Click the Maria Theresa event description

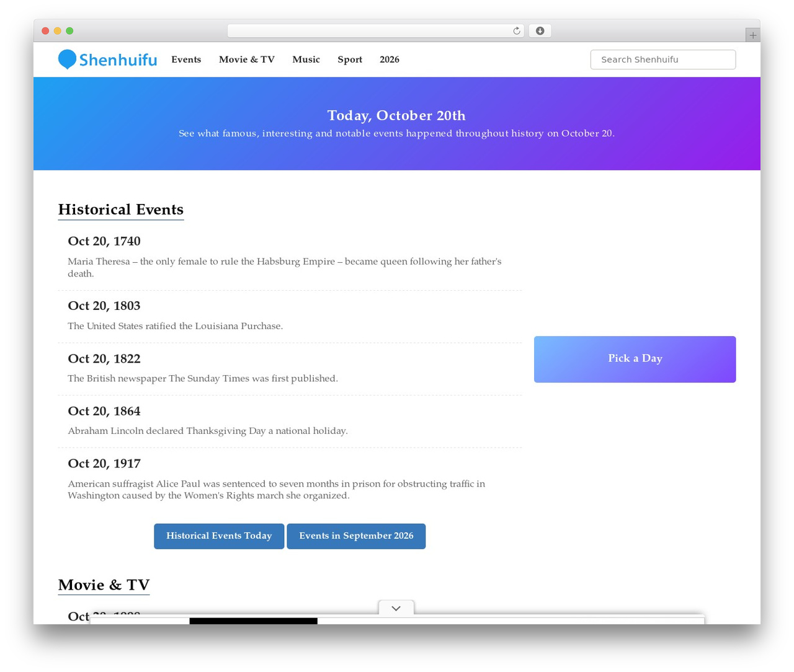285,267
